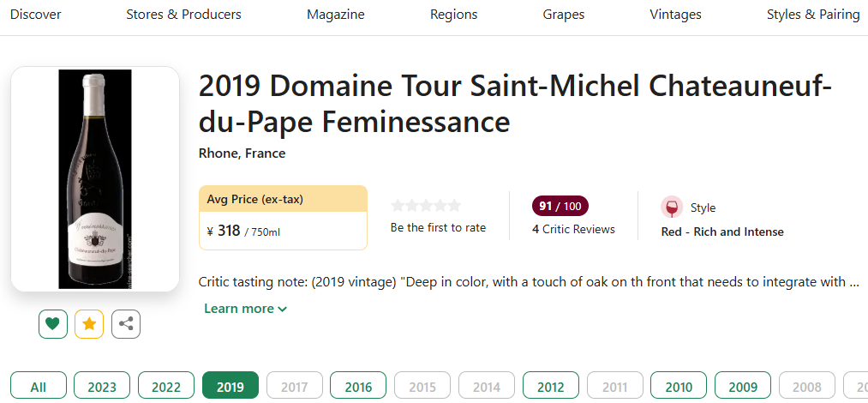Open the Vintages navigation menu
The width and height of the screenshot is (868, 403).
pyautogui.click(x=675, y=15)
